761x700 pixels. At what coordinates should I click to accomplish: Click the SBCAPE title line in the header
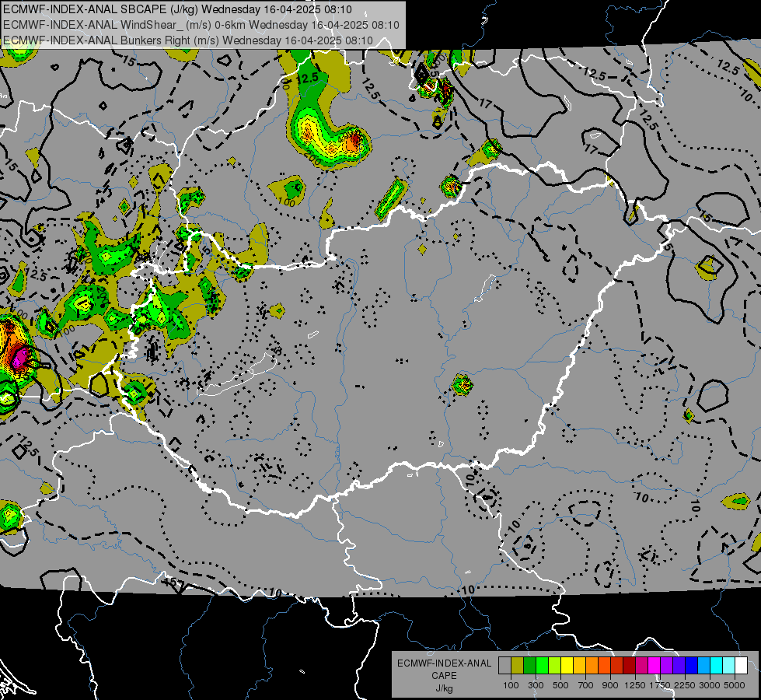[x=177, y=9]
